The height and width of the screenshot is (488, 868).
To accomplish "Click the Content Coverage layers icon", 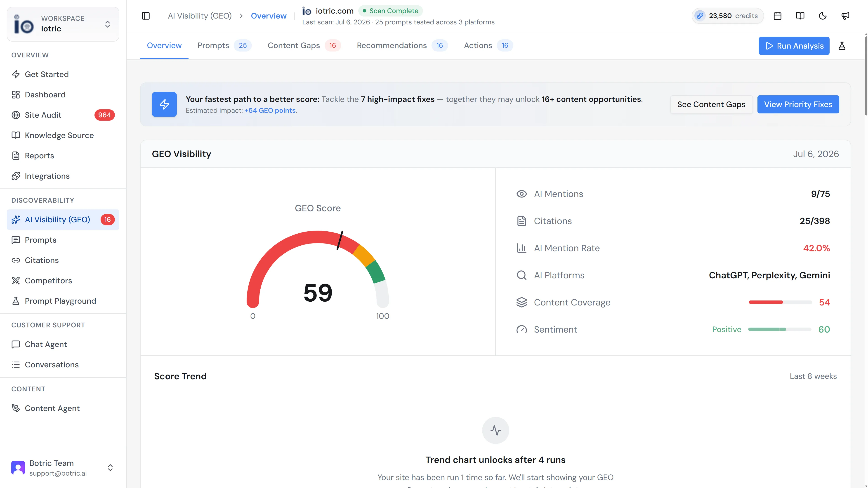I will (522, 303).
